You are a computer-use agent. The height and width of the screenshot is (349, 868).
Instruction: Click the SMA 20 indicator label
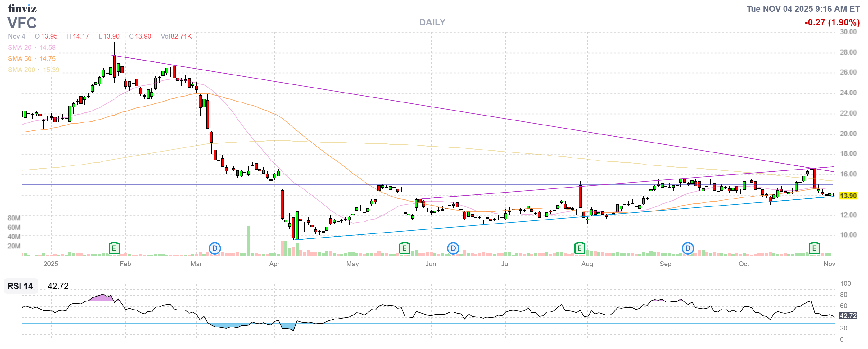(20, 48)
